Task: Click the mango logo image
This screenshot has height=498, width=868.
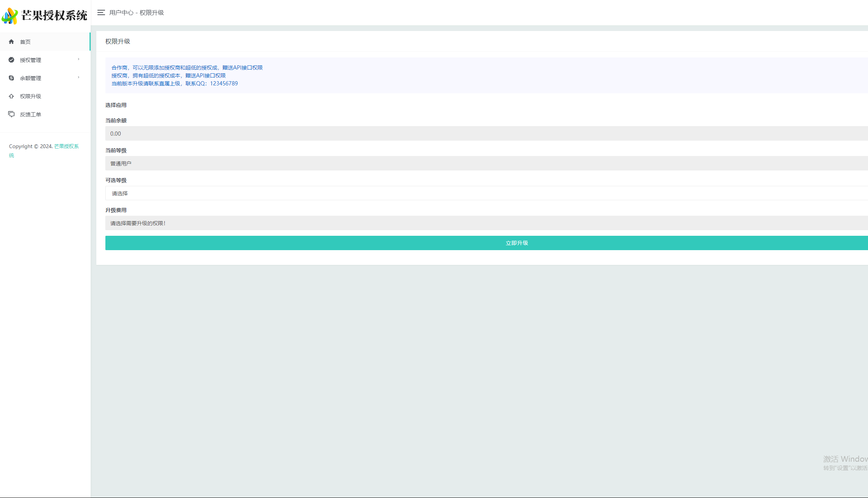Action: click(10, 16)
